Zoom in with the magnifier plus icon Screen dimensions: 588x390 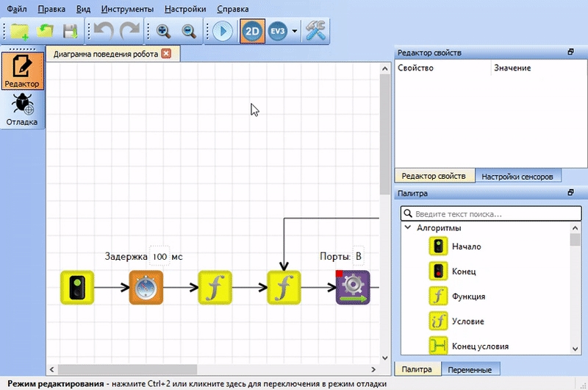coord(163,31)
